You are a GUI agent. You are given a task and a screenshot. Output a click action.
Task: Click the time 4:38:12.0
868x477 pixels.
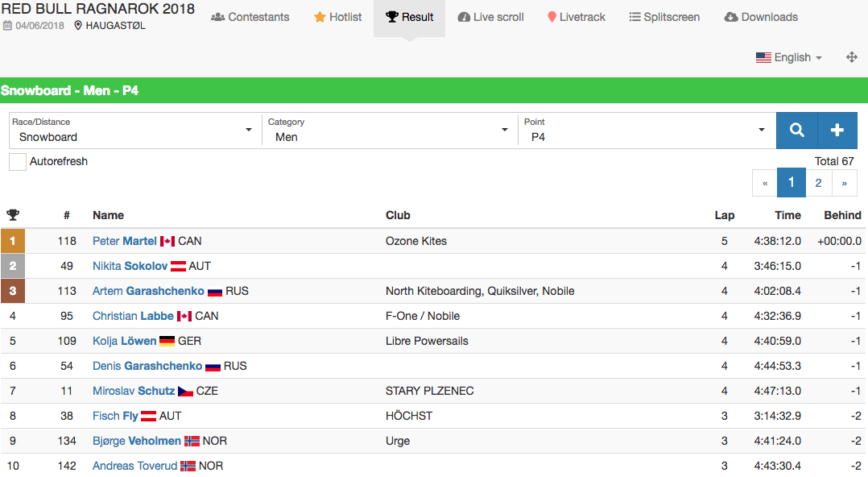tap(777, 241)
